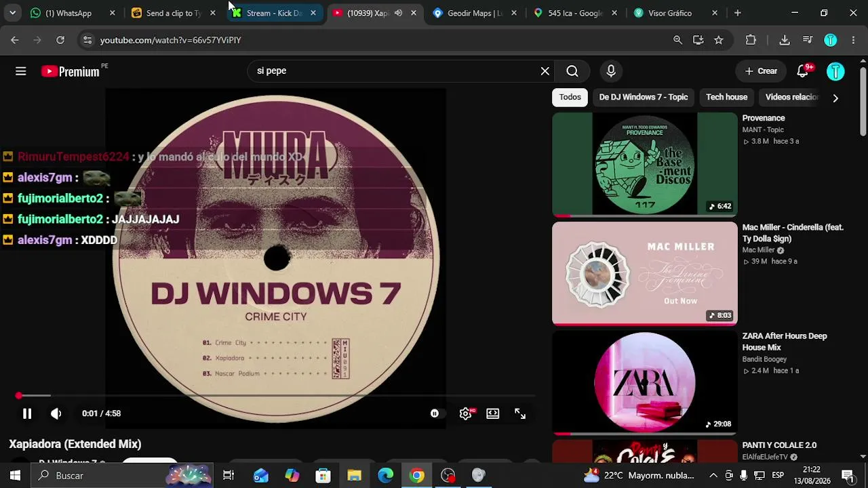
Task: Open Mac Miller - Cinderella title link
Action: (x=793, y=233)
